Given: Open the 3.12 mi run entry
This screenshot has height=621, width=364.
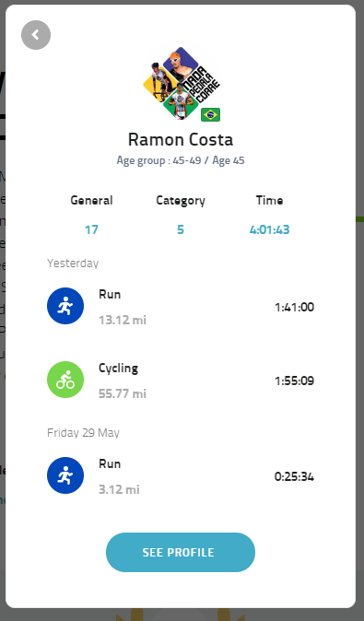Looking at the screenshot, I should coord(181,476).
